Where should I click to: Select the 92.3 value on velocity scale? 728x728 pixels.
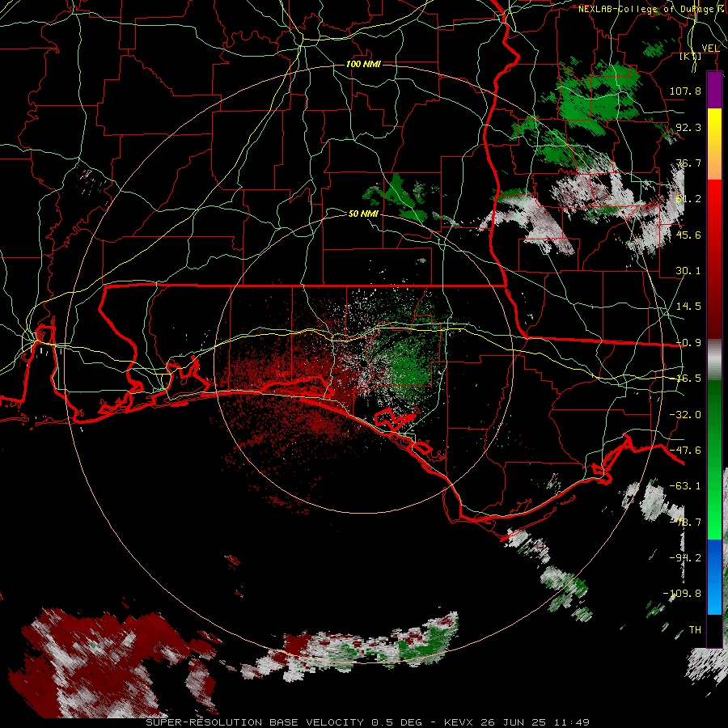(688, 127)
